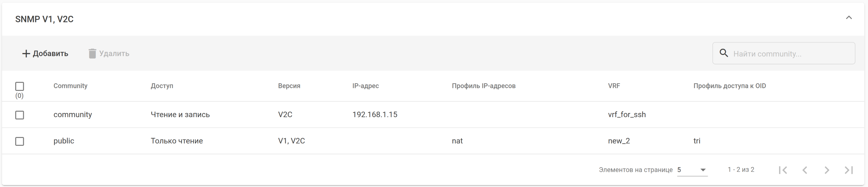Viewport: 868px width, 187px height.
Task: Collapse the SNMP V1, V2C panel
Action: coord(848,18)
